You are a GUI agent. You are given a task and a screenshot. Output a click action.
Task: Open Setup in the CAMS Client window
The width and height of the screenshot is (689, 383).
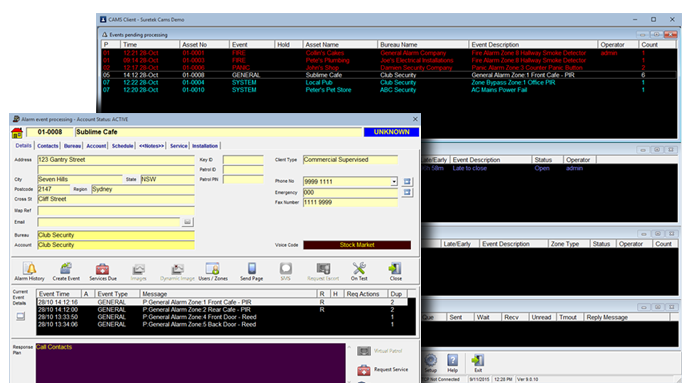tap(431, 363)
